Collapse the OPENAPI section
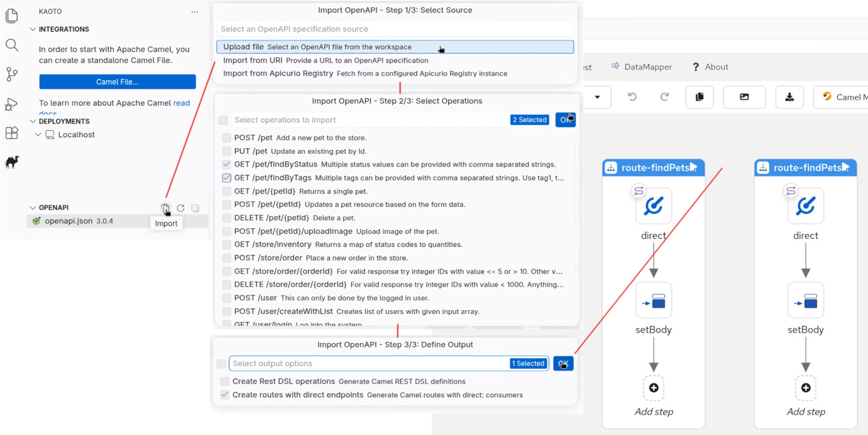Image resolution: width=868 pixels, height=435 pixels. (x=33, y=207)
